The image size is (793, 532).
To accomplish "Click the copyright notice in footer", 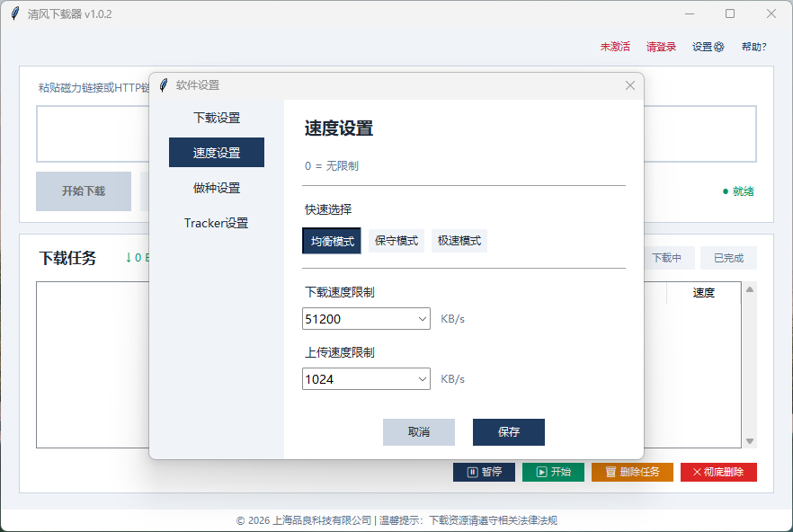I will pyautogui.click(x=396, y=520).
